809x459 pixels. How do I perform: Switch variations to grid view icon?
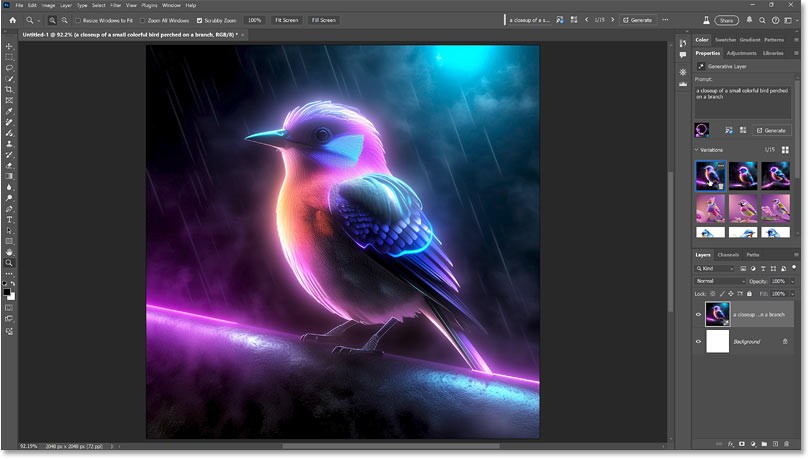tap(785, 150)
